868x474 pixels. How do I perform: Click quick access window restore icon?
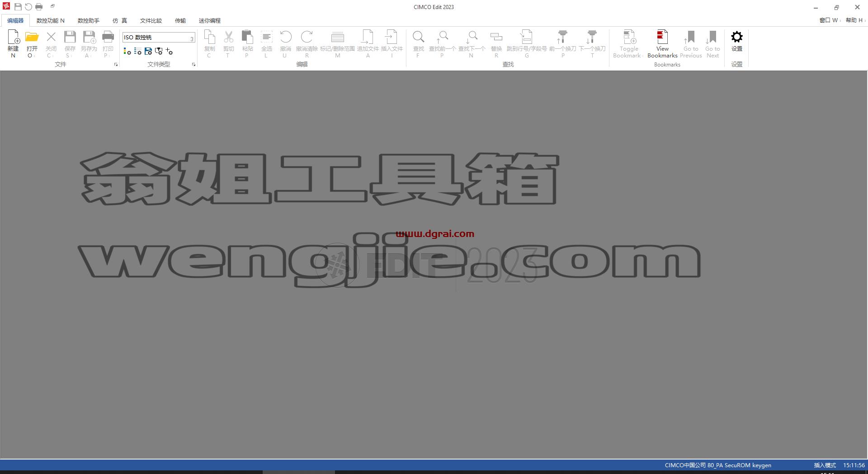coord(52,6)
